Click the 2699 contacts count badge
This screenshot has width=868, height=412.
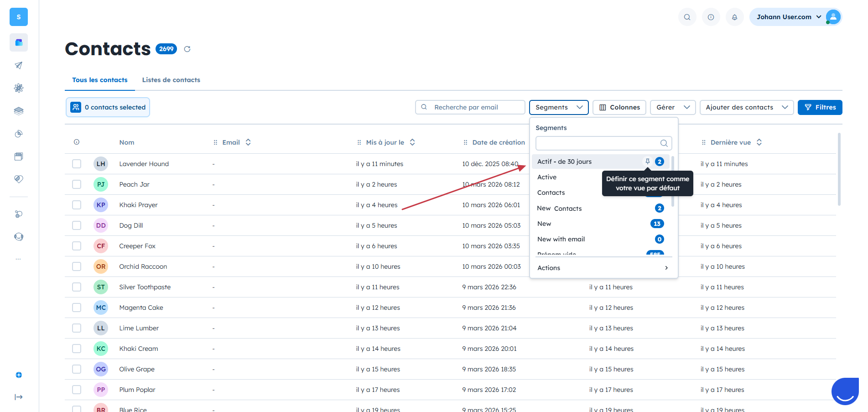click(166, 49)
